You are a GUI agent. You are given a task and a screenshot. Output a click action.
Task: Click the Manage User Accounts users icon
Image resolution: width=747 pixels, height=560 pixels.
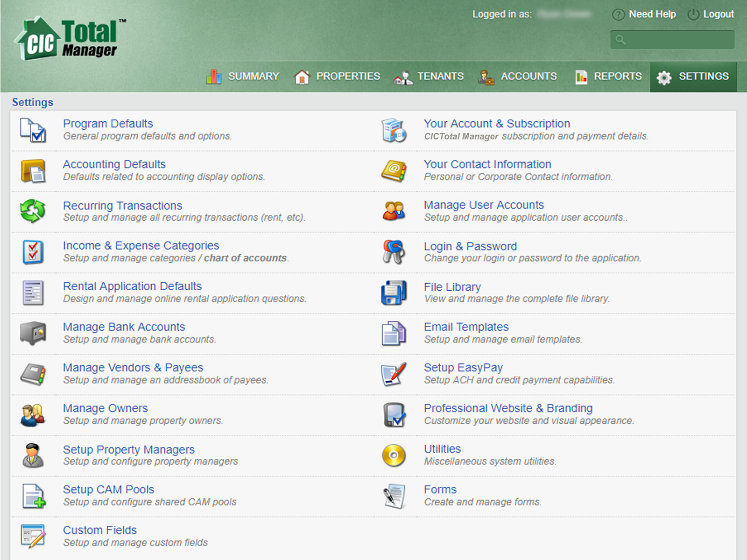[x=394, y=211]
